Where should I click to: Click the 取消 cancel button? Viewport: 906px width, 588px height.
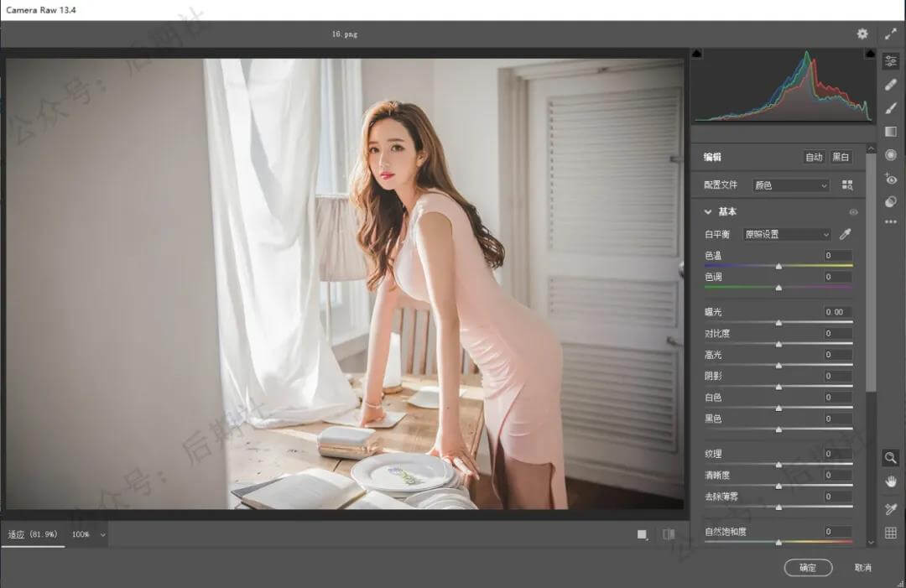(862, 568)
